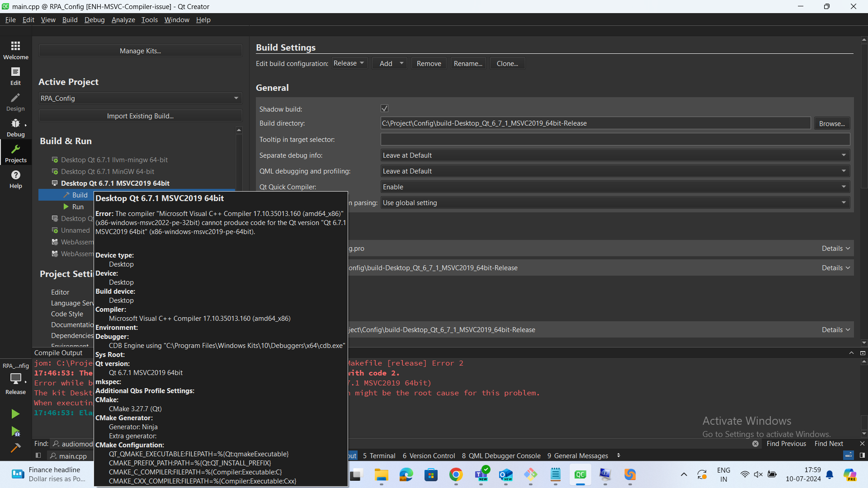The image size is (868, 488).
Task: Open the Welcome mode
Action: (x=16, y=50)
